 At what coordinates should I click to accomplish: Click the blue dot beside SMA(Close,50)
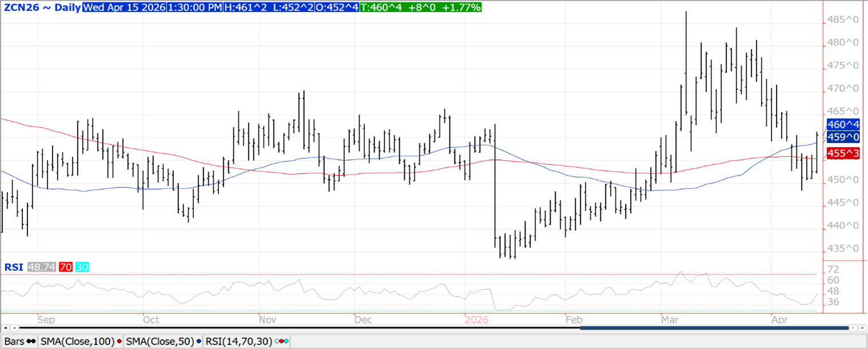pyautogui.click(x=198, y=342)
